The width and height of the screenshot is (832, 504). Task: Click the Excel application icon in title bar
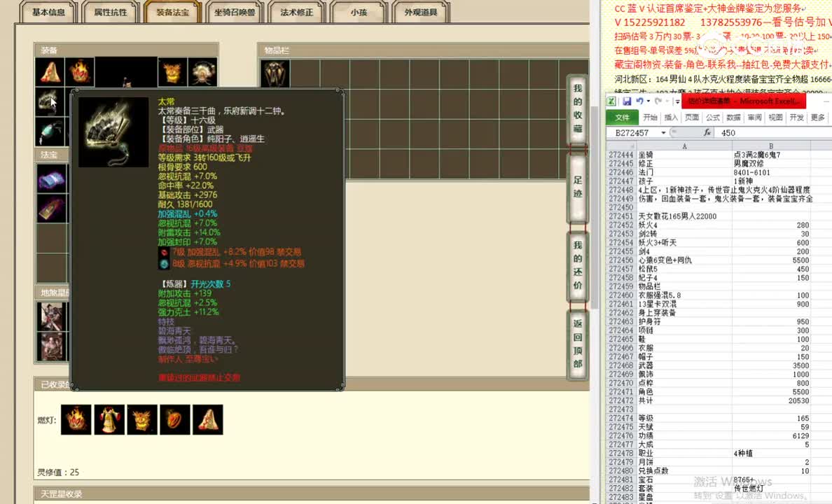pos(611,101)
